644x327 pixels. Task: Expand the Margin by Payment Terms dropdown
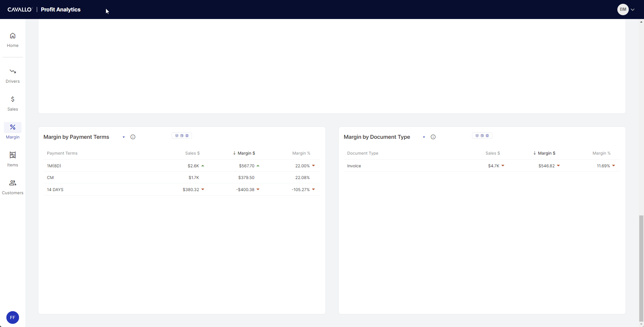point(124,137)
